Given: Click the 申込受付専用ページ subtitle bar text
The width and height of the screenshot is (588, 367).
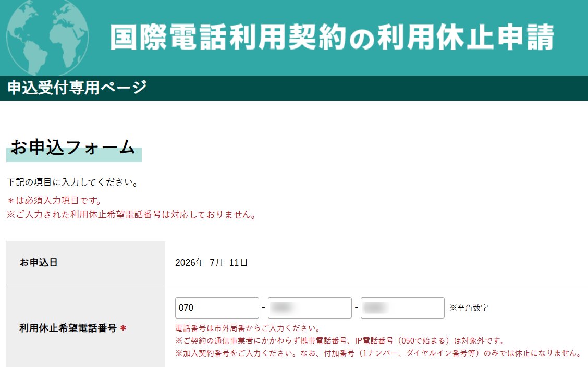Looking at the screenshot, I should click(77, 88).
